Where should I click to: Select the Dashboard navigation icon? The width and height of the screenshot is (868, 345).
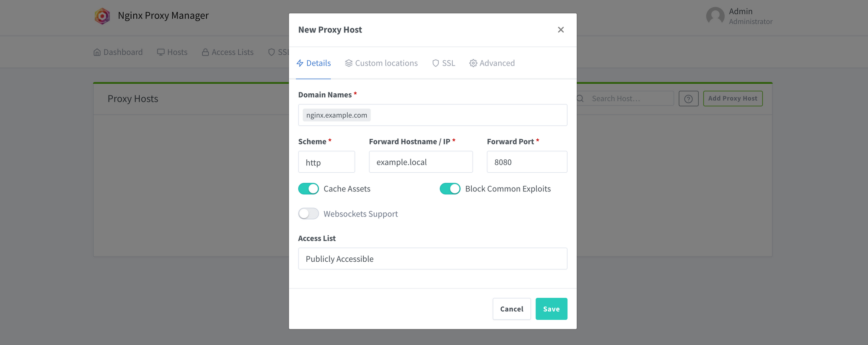(97, 52)
